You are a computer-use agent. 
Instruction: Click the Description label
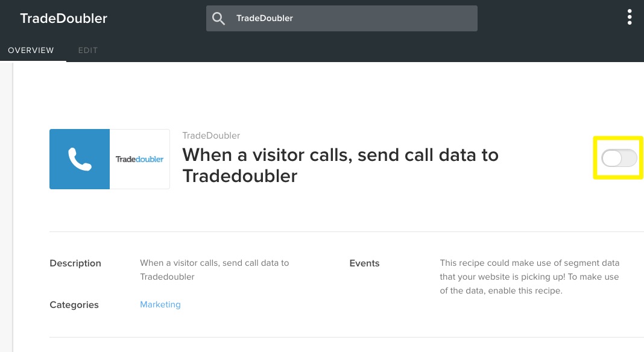click(75, 263)
